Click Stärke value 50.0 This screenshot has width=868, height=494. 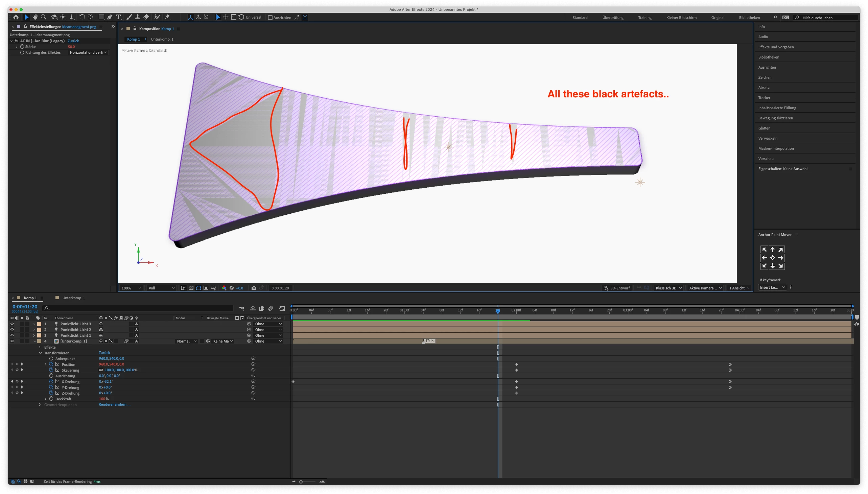tap(71, 46)
